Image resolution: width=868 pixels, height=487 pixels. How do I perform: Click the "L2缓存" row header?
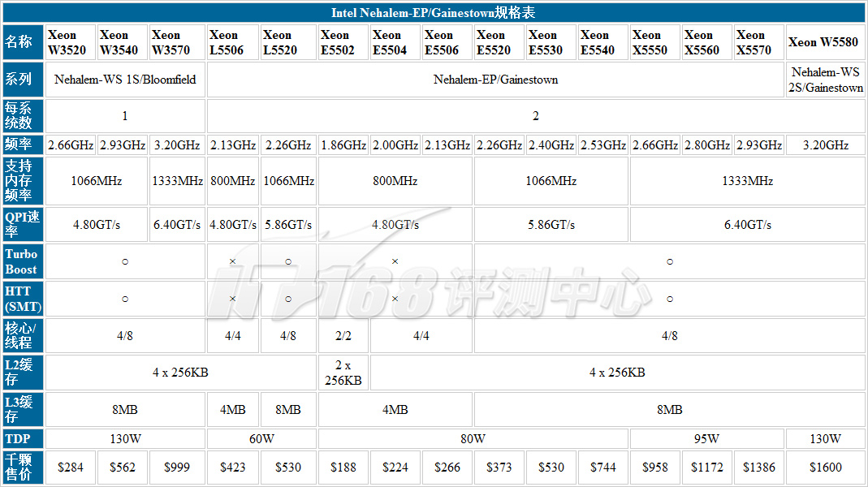point(23,373)
